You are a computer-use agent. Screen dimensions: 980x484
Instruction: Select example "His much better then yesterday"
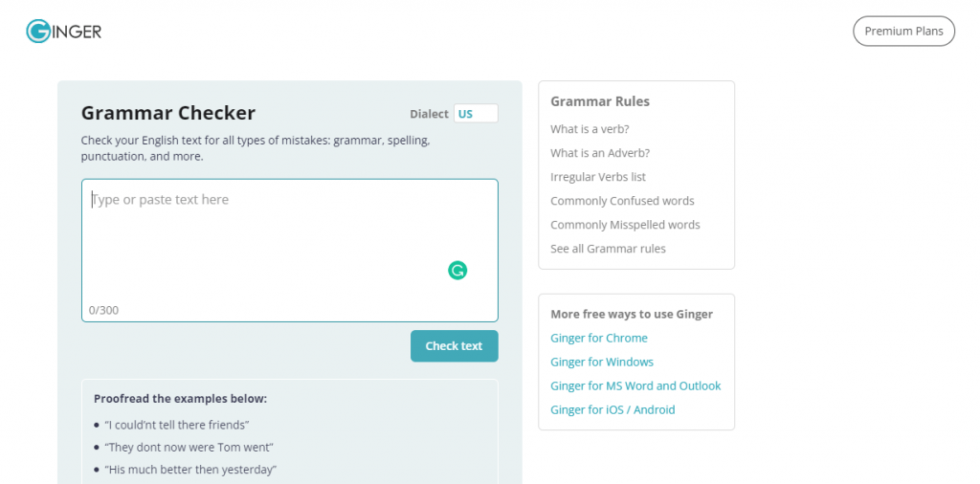(190, 470)
